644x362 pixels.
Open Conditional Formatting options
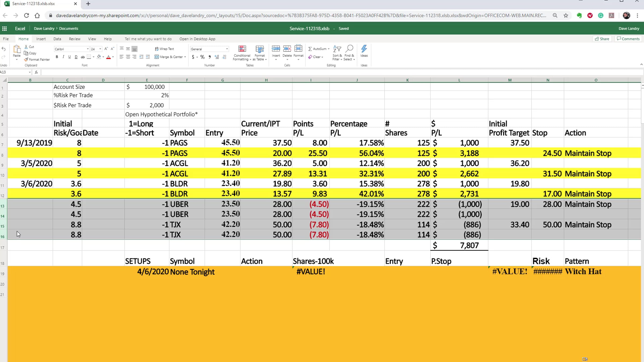pos(242,53)
